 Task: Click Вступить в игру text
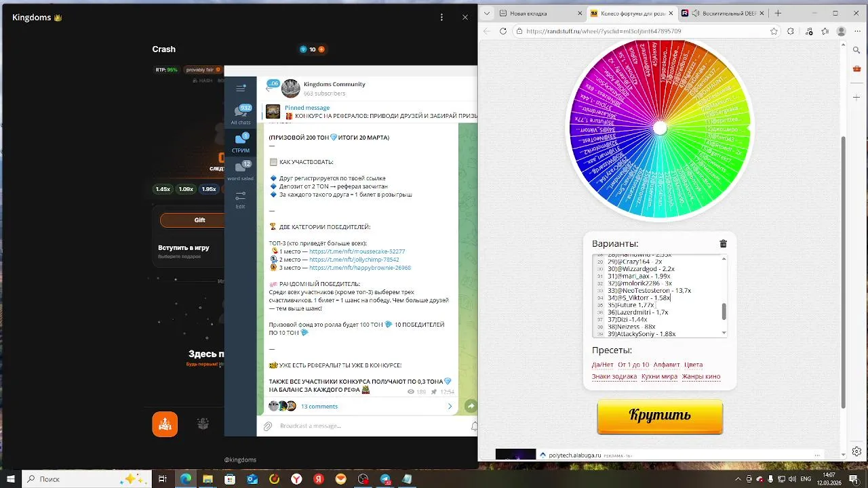184,247
